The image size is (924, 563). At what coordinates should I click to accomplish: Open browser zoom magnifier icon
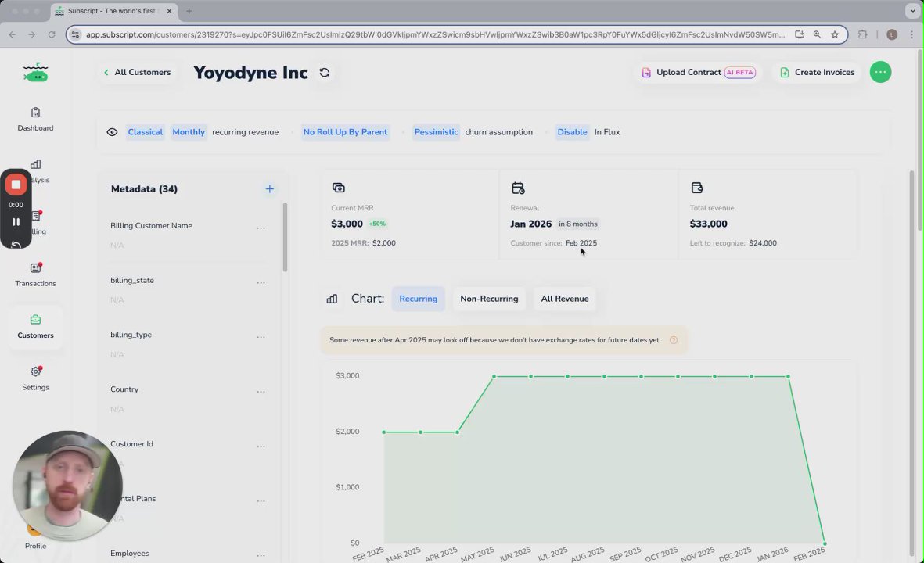tap(817, 34)
